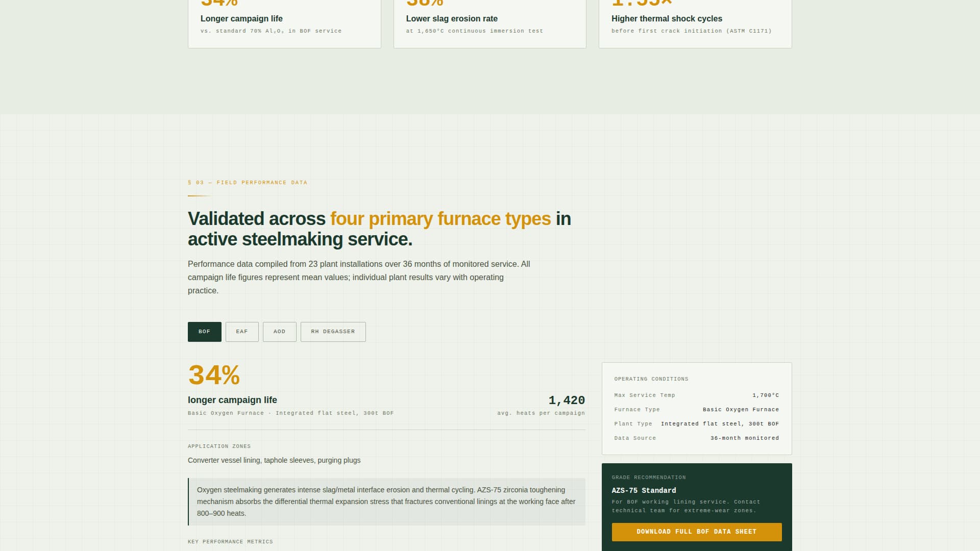Screen dimensions: 980x551
Task: Click the APPLICATION ZONES section label
Action: point(219,446)
